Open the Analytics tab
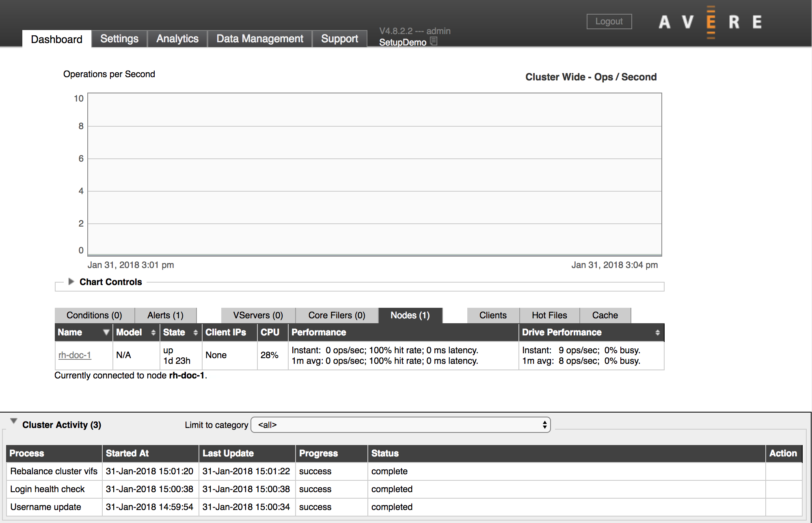812x523 pixels. pos(177,38)
